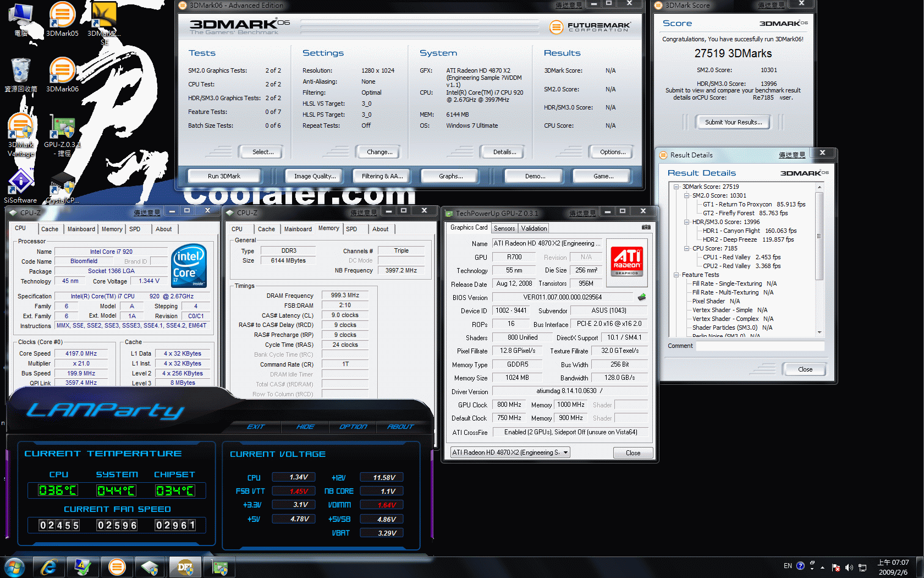The height and width of the screenshot is (578, 924).
Task: Collapse the CPU Score: 7185 node
Action: click(686, 248)
